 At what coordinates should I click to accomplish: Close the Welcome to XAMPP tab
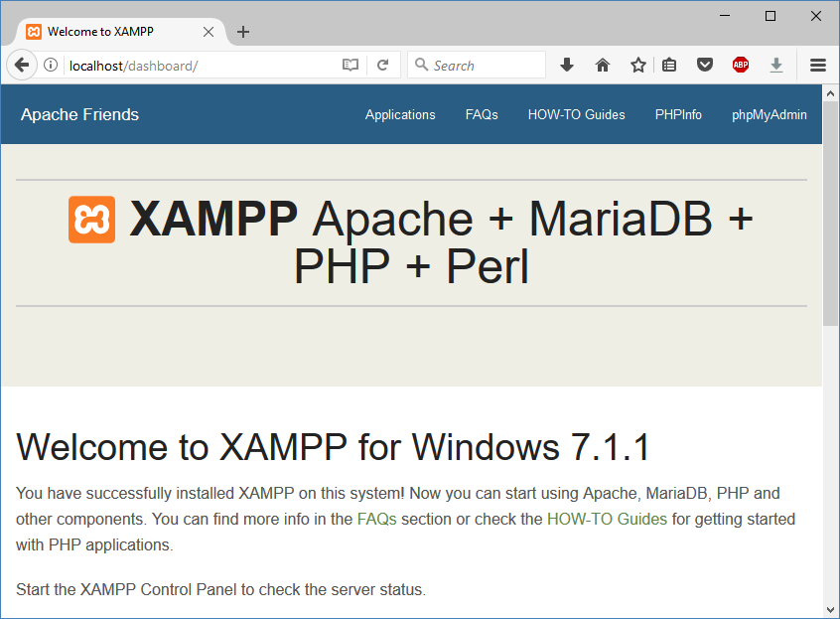209,32
